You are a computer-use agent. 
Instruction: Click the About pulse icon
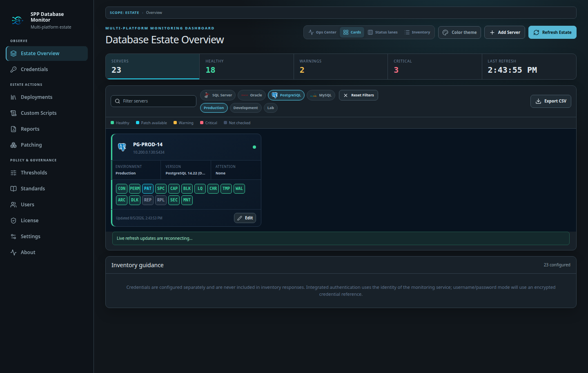(13, 252)
